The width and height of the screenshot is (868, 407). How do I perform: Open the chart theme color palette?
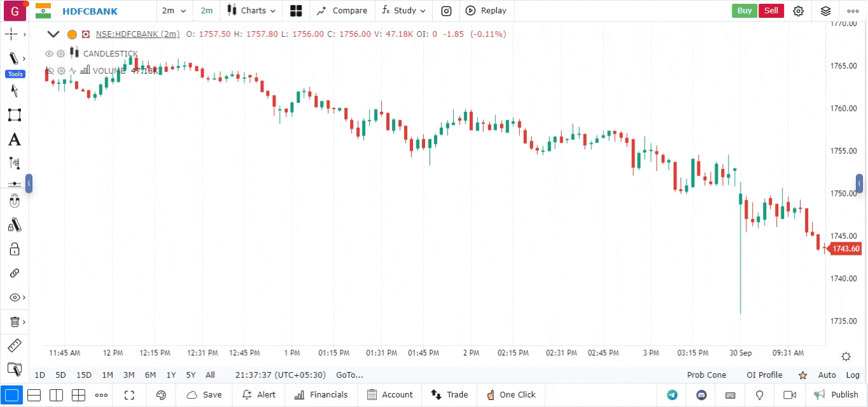pyautogui.click(x=161, y=395)
